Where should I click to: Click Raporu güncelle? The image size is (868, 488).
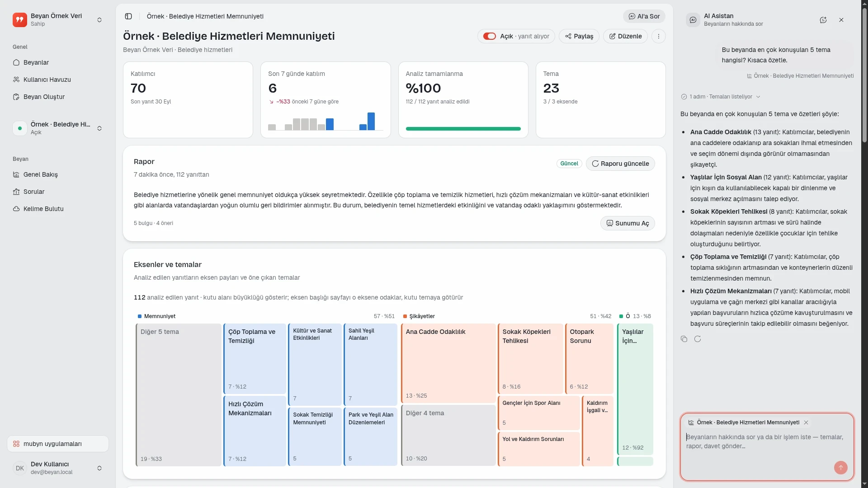[620, 164]
